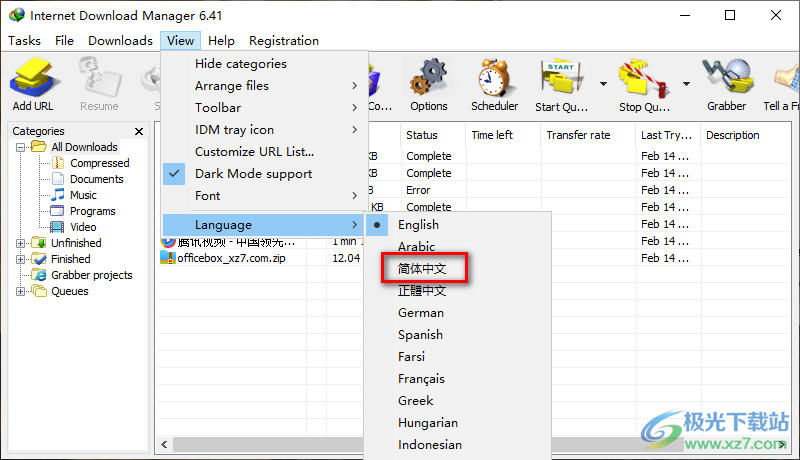Click the Unfinished folder icon
Screen dimensions: 800x460
[x=39, y=243]
